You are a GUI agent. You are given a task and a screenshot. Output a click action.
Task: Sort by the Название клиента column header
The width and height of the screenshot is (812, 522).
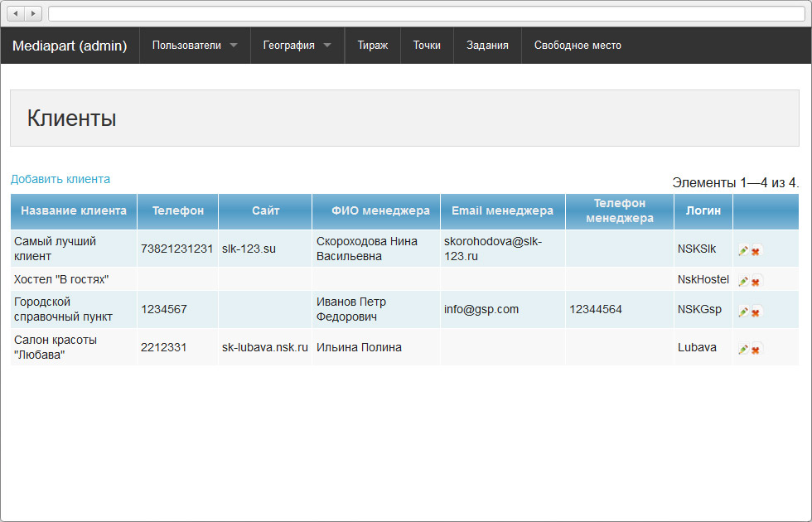click(74, 210)
